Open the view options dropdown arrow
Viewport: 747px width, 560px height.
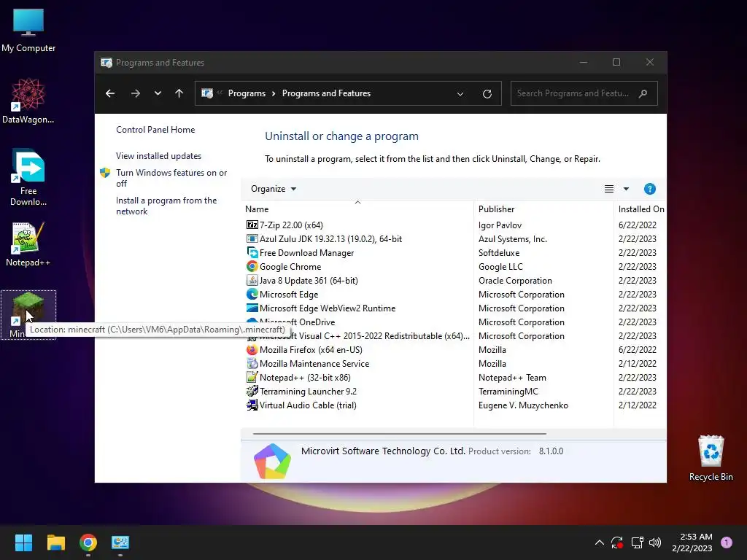coord(626,189)
